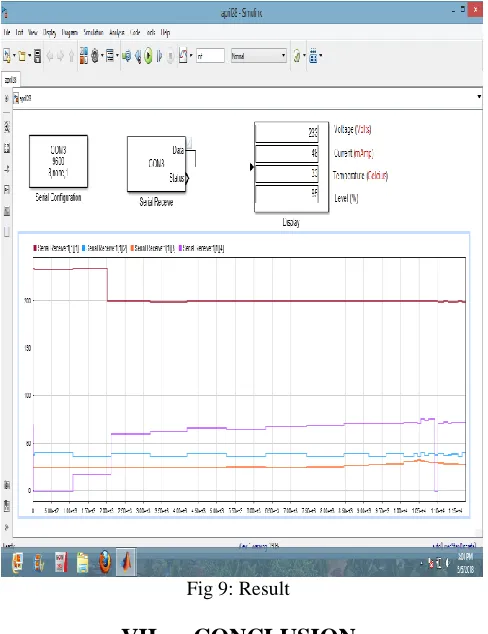
Task: Click the orange legend color swatch
Action: [132, 248]
